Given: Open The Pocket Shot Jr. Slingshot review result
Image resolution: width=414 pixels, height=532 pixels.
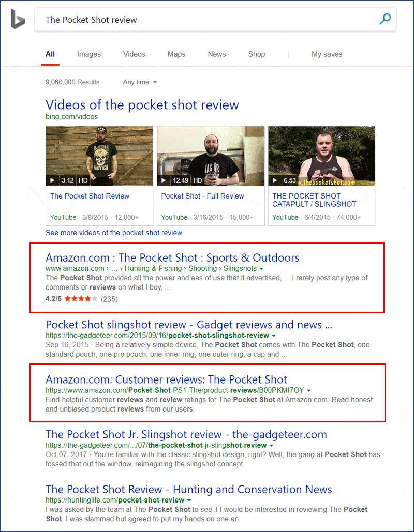Looking at the screenshot, I should tap(186, 434).
